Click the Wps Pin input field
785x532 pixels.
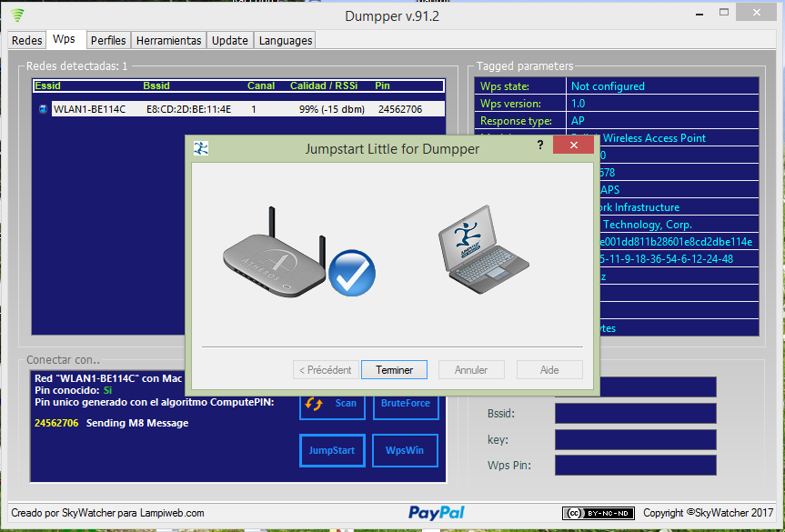(635, 465)
